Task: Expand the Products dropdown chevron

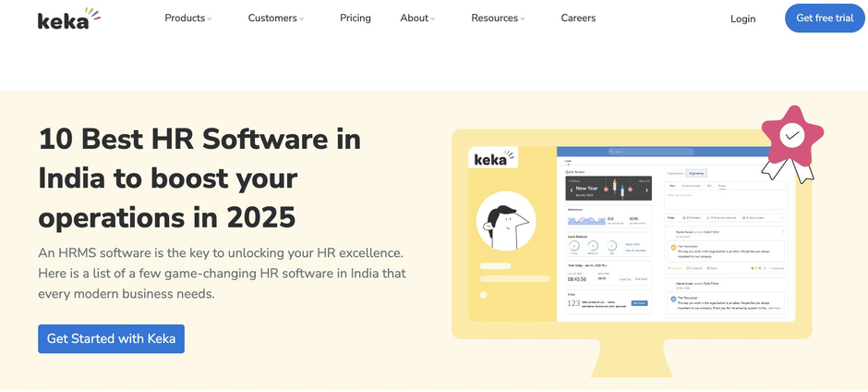Action: pyautogui.click(x=210, y=18)
